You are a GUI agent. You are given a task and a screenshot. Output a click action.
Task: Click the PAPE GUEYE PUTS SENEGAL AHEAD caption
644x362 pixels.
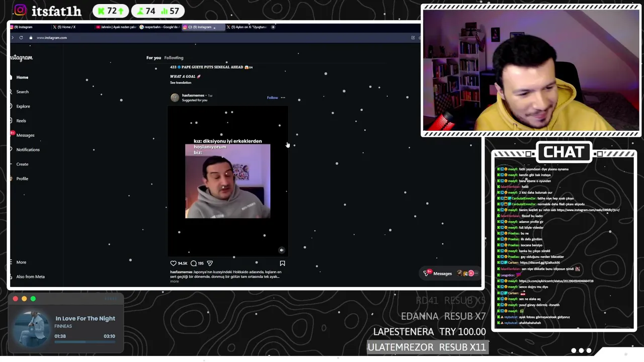pos(211,67)
